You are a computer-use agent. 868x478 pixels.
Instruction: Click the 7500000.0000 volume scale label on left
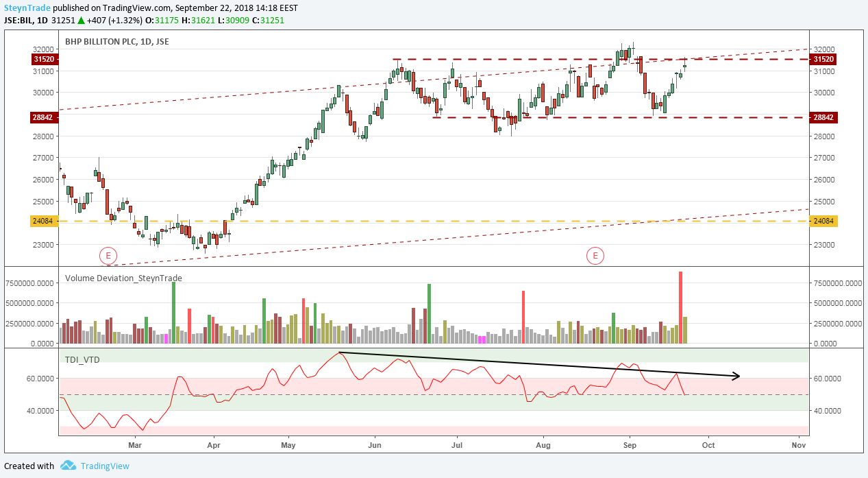[x=29, y=283]
